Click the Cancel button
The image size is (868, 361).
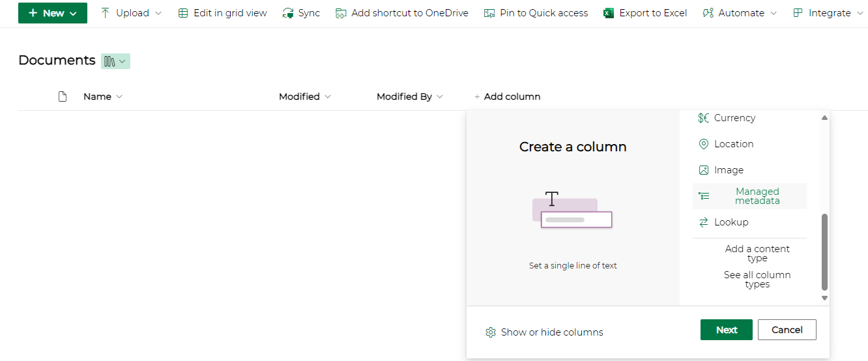pos(787,330)
